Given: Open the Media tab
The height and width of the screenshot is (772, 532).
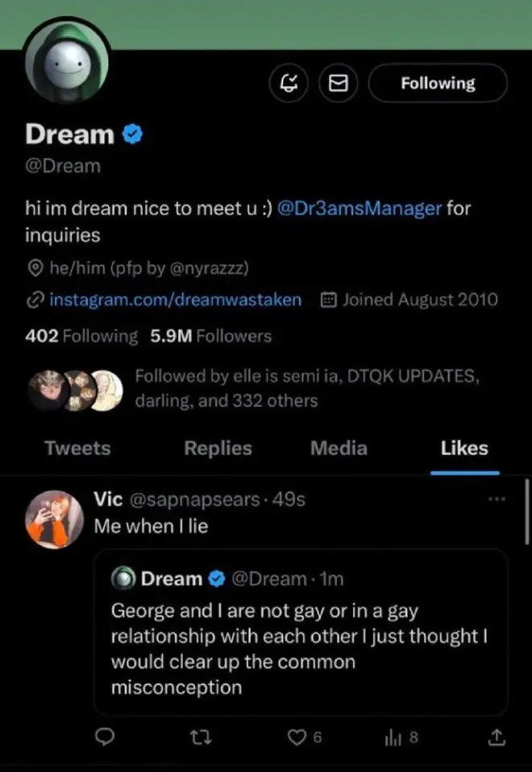Looking at the screenshot, I should [339, 448].
